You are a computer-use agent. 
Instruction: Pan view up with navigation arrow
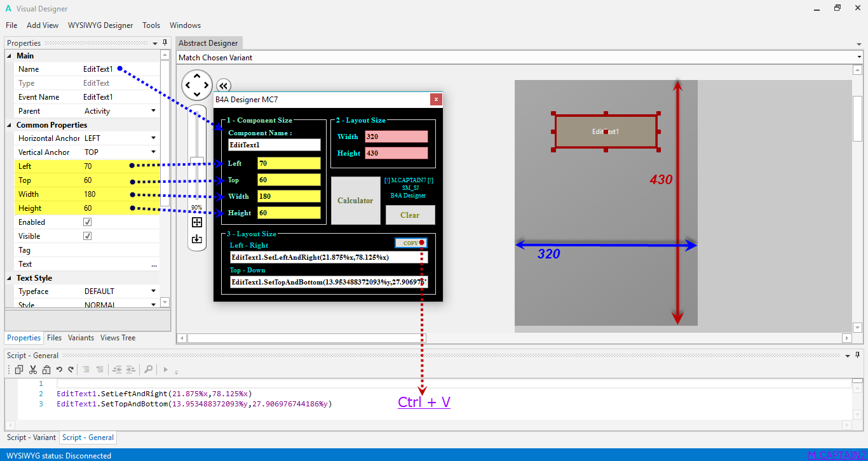coord(198,76)
